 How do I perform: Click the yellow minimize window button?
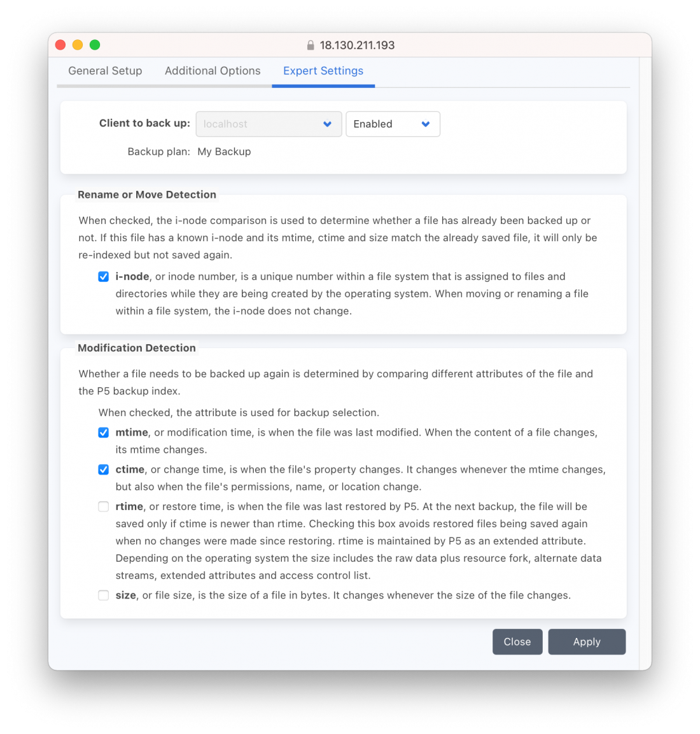tap(78, 45)
